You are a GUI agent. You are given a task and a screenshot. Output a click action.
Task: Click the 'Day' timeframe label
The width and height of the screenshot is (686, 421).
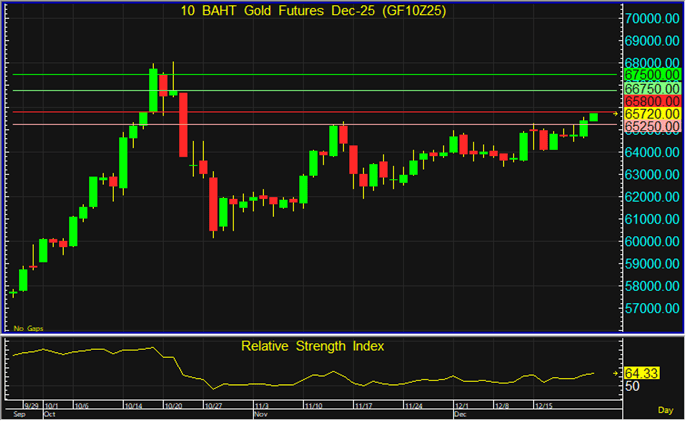point(664,411)
